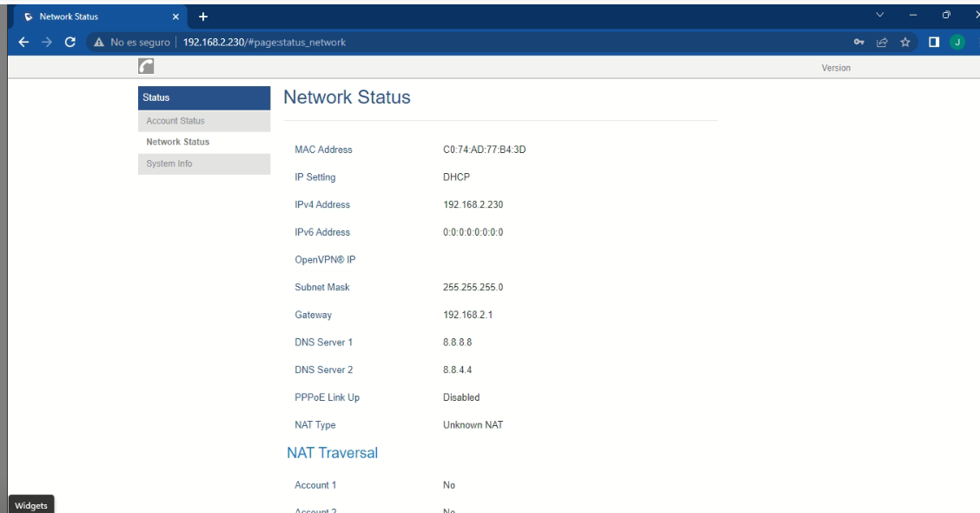Open a new browser tab

click(203, 16)
